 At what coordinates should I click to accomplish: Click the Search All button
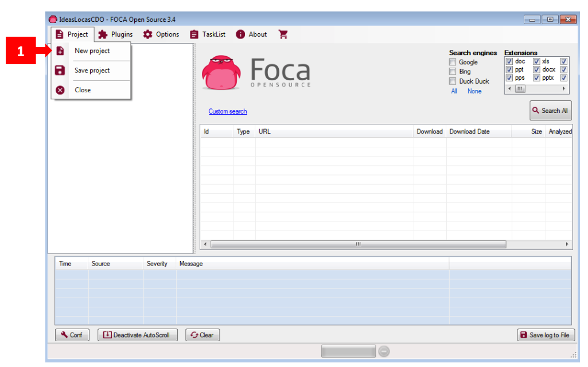tap(551, 111)
